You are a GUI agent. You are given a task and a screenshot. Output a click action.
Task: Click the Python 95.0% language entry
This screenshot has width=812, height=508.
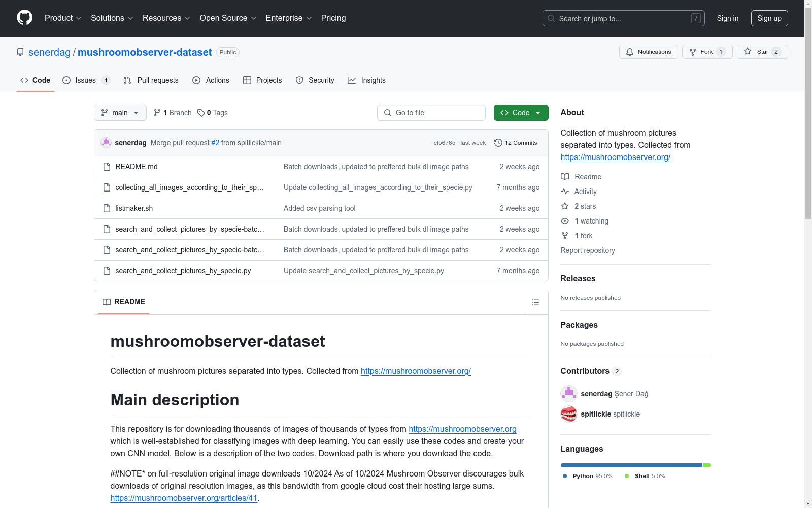pos(588,476)
